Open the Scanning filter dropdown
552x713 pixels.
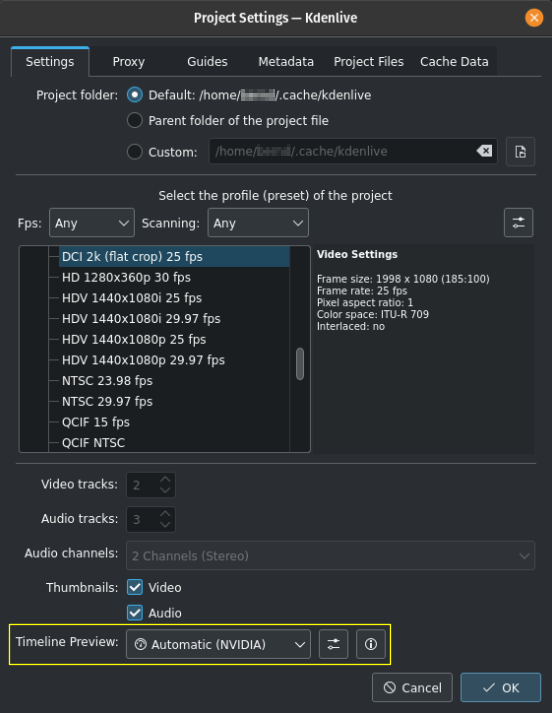(x=258, y=223)
